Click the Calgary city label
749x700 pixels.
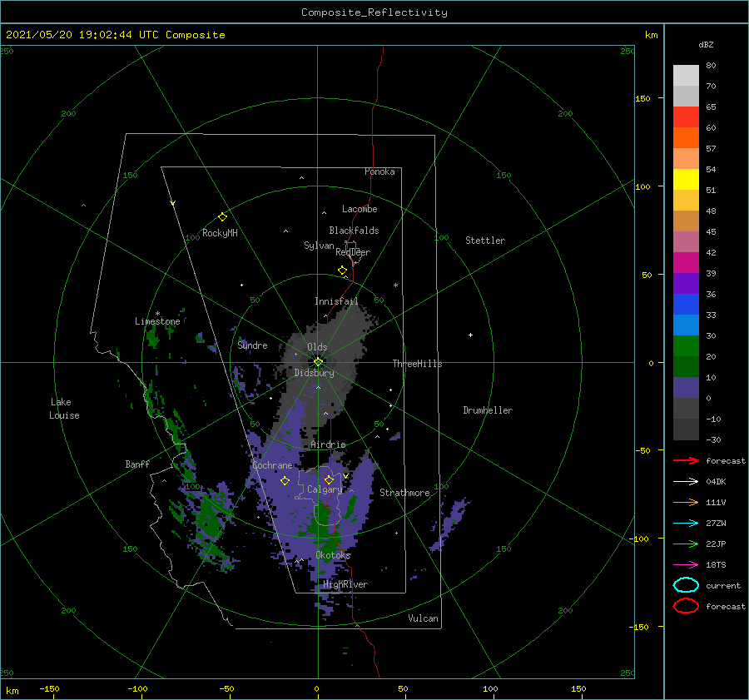[325, 489]
